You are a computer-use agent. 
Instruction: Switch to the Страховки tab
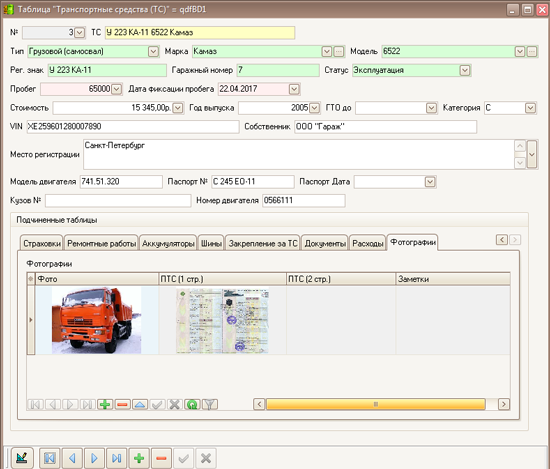tap(42, 243)
